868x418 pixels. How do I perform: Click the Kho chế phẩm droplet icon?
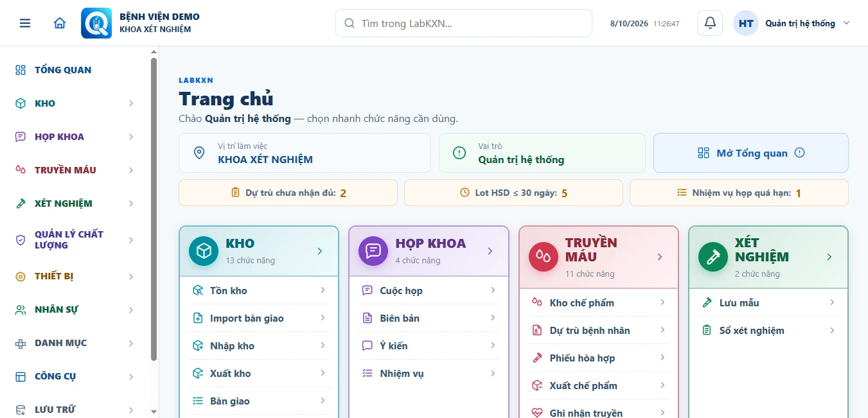[x=537, y=303]
